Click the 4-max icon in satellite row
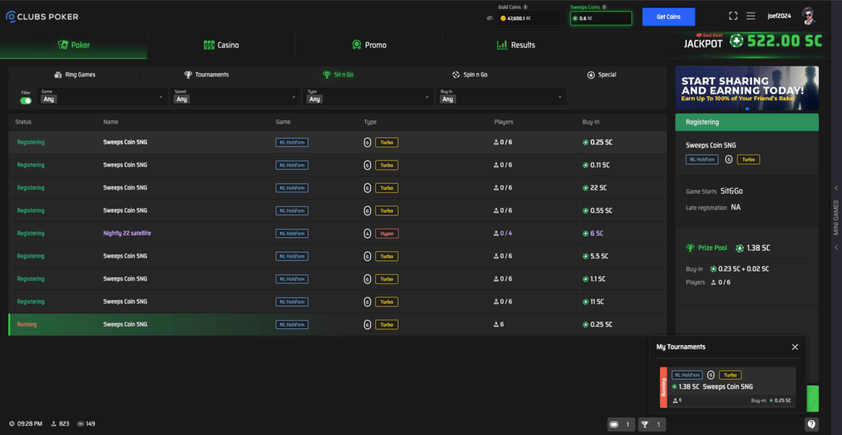 coord(367,234)
